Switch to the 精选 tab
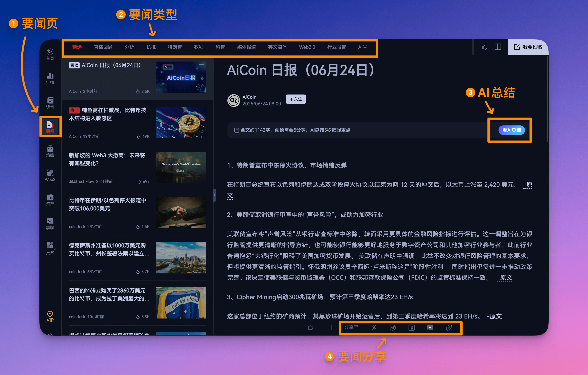Image resolution: width=588 pixels, height=375 pixels. pos(77,47)
